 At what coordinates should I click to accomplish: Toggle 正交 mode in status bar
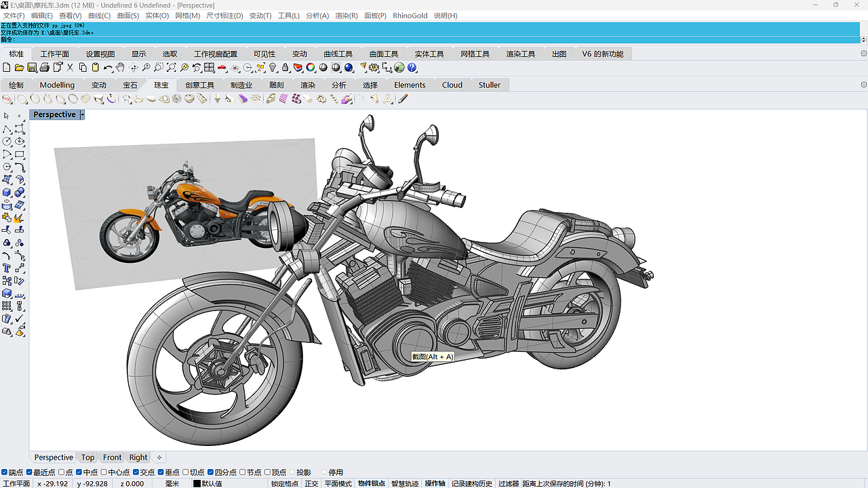click(x=311, y=484)
